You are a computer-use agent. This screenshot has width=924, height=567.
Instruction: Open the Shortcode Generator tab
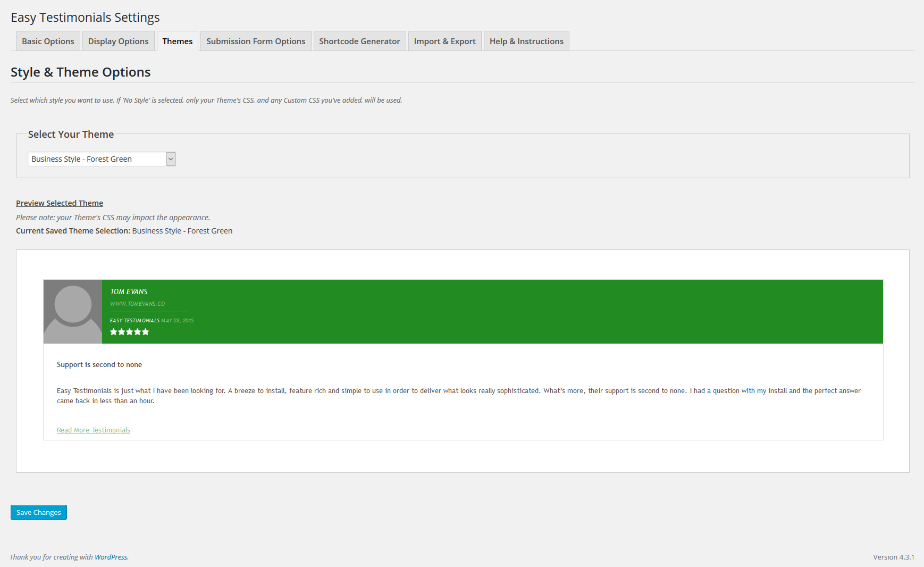(x=359, y=41)
